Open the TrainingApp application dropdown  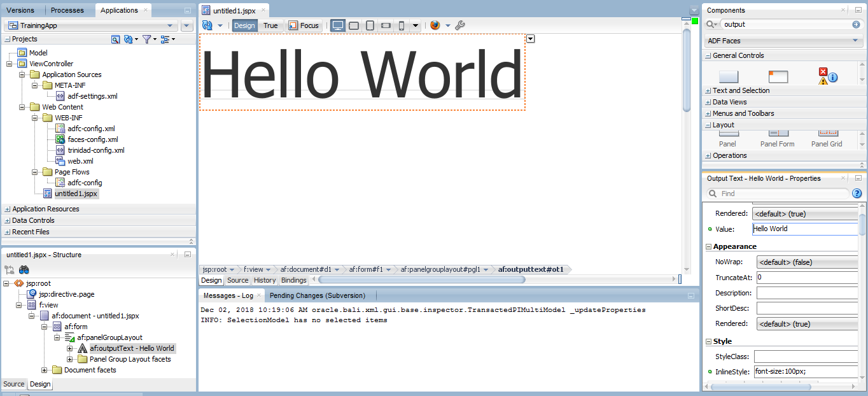(170, 25)
